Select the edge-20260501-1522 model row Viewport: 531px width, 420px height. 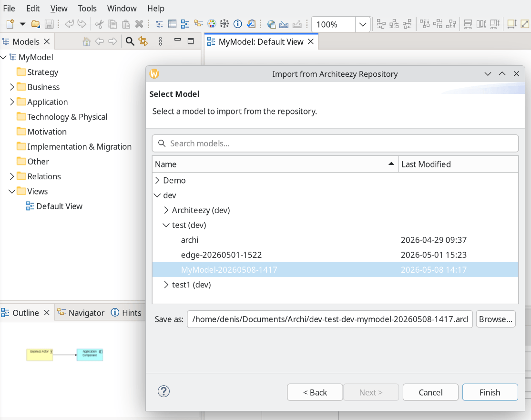tap(335, 255)
